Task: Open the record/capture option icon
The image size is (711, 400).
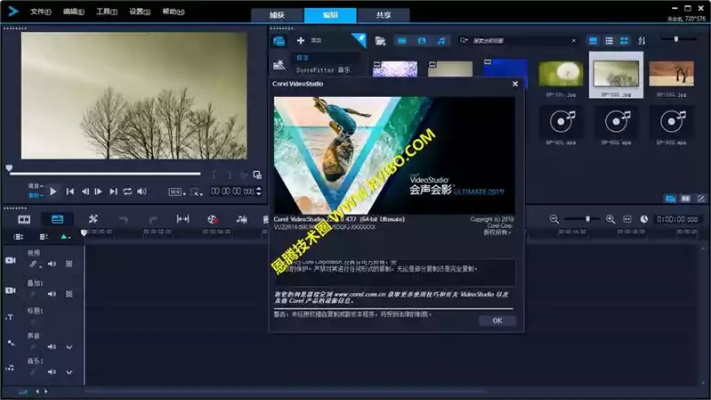Action: [213, 220]
